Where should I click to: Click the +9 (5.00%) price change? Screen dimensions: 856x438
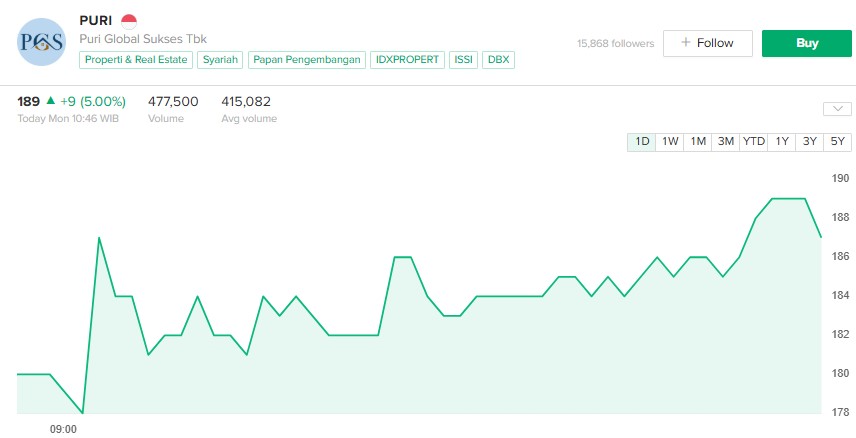93,102
